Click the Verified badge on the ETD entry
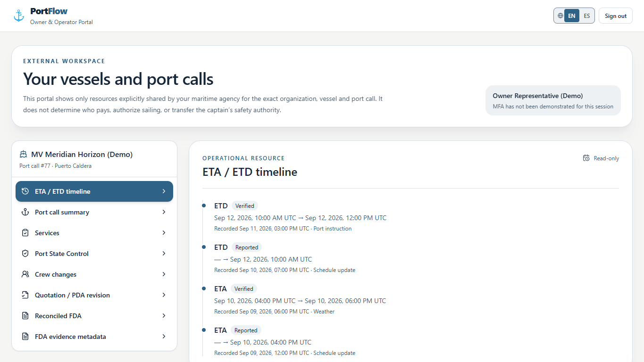This screenshot has height=362, width=644. pos(245,206)
